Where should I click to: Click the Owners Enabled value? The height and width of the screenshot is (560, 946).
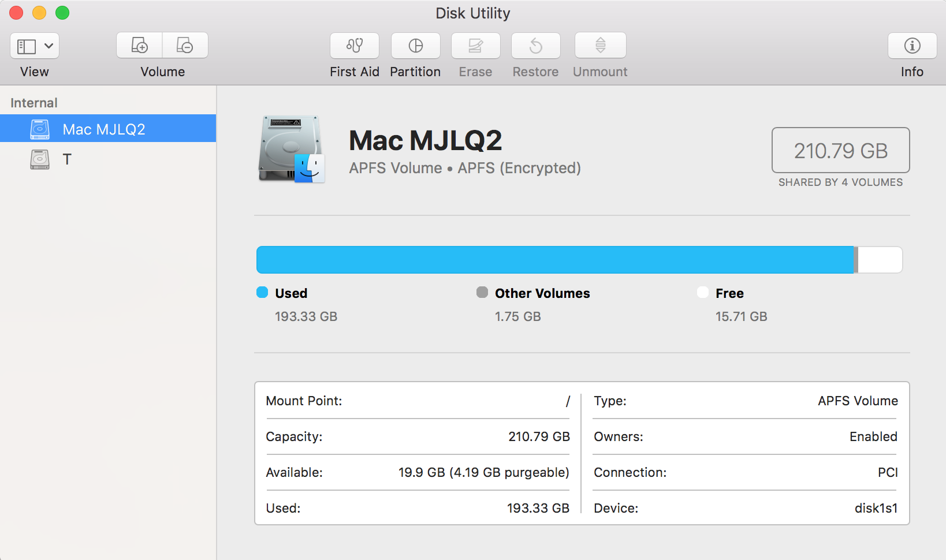[x=873, y=436]
